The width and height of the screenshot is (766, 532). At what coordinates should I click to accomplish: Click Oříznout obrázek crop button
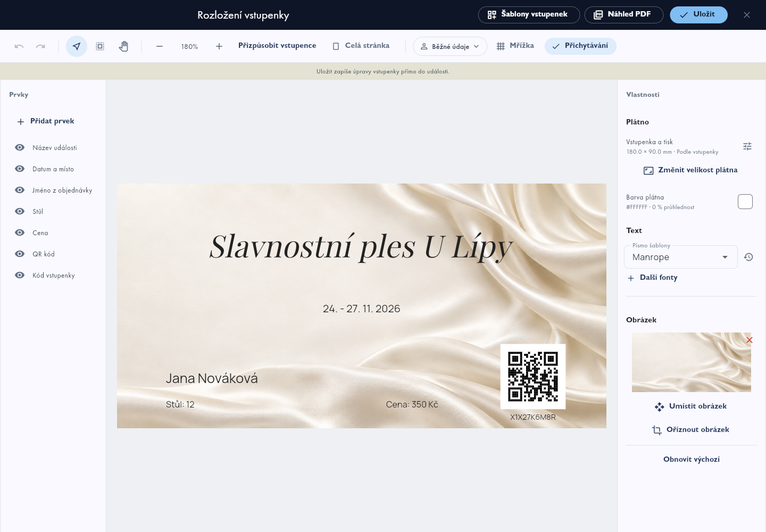click(691, 430)
